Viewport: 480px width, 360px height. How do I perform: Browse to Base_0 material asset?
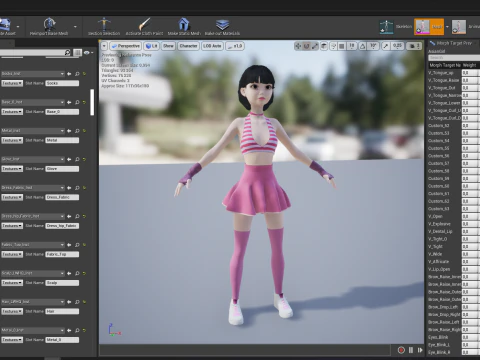[x=77, y=102]
